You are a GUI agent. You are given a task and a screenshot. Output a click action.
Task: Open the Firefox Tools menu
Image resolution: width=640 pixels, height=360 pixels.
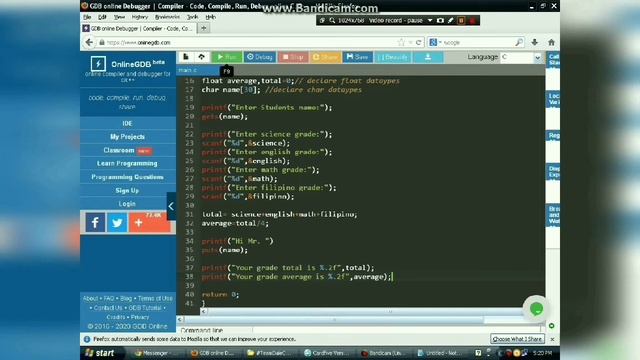(x=192, y=17)
